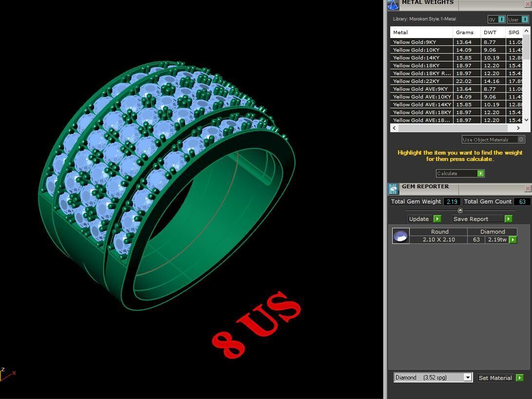Collapse the gem totals with the expander arrow

[460, 210]
